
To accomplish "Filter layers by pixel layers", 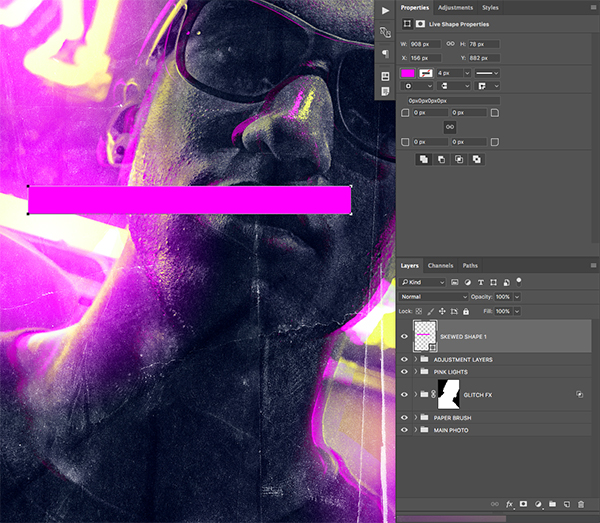I will (x=455, y=282).
